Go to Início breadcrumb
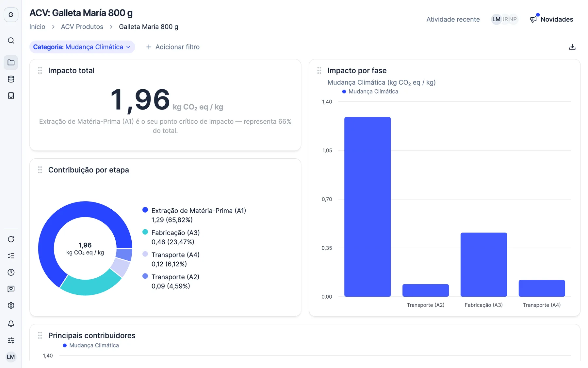588x368 pixels. click(37, 27)
